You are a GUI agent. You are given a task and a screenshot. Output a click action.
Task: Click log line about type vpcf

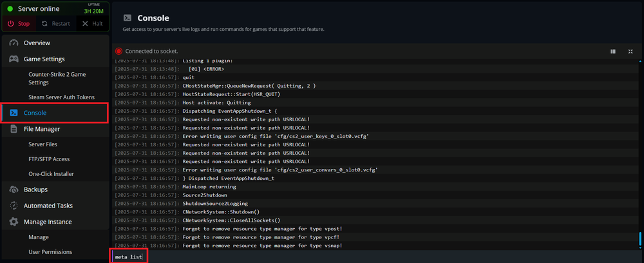coord(261,237)
